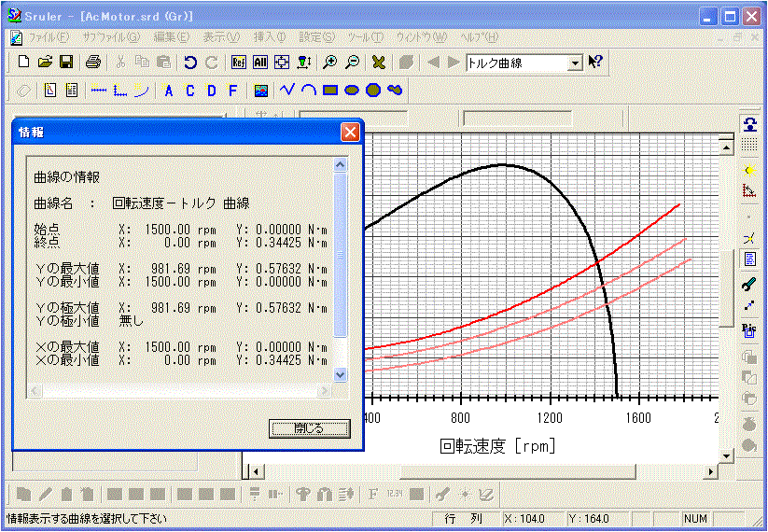The image size is (768, 532).
Task: Print using the printer icon
Action: coord(93,63)
